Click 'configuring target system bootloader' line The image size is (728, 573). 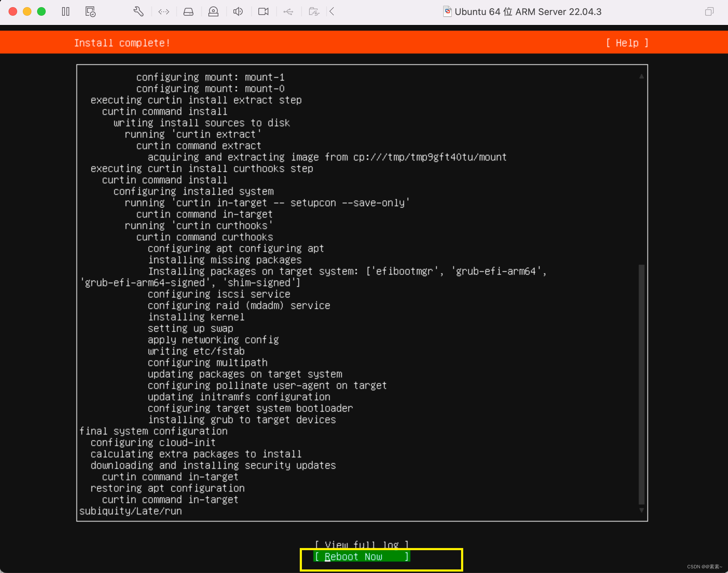pyautogui.click(x=251, y=408)
